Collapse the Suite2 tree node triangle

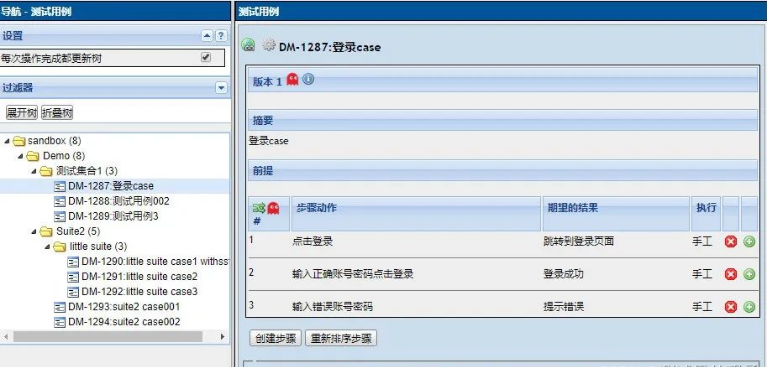tap(34, 231)
